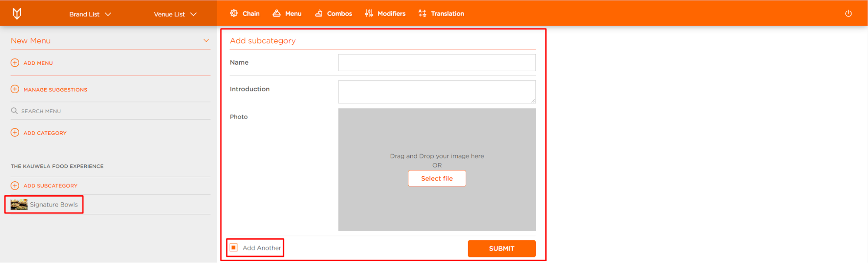Open Manage Suggestions
This screenshot has height=263, width=868.
point(55,89)
